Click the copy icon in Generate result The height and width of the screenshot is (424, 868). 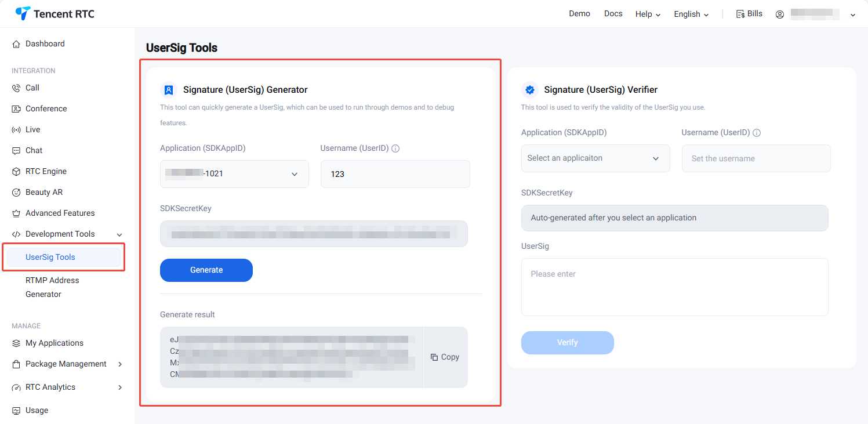434,357
